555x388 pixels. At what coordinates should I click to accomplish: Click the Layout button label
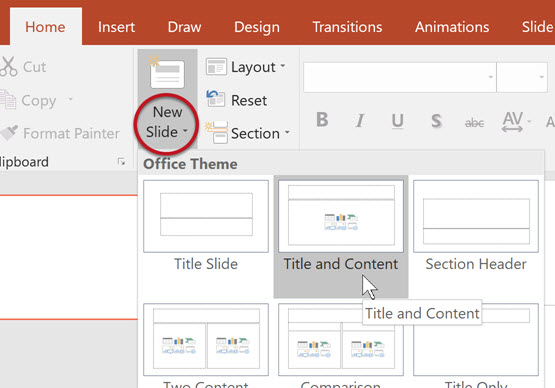coord(253,67)
